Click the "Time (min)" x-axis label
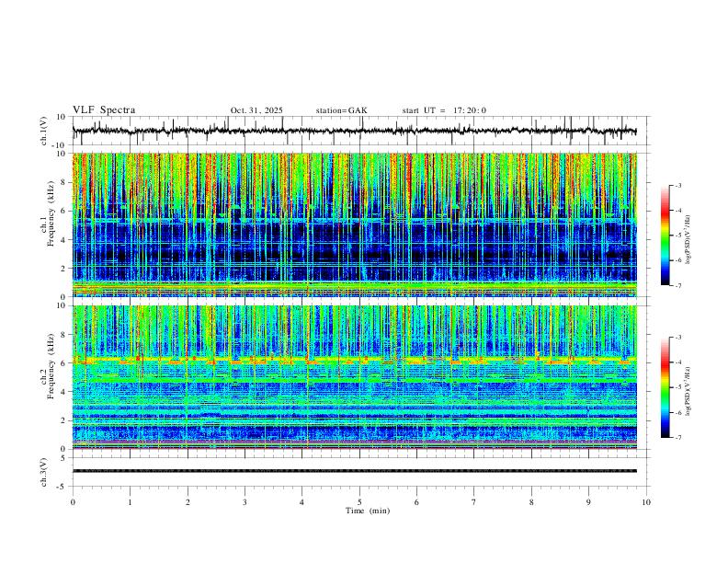The image size is (728, 563). click(x=368, y=511)
